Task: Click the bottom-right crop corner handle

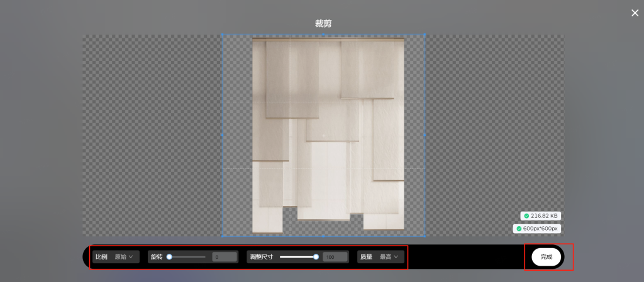Action: click(425, 236)
